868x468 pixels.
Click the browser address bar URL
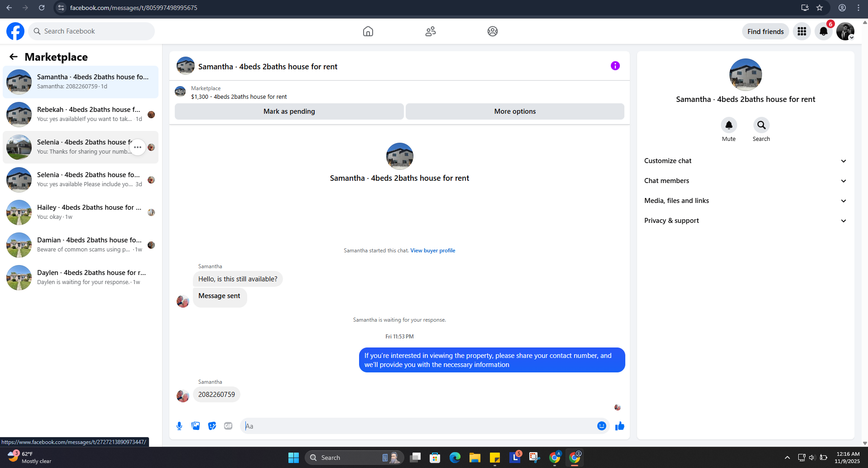click(x=134, y=8)
